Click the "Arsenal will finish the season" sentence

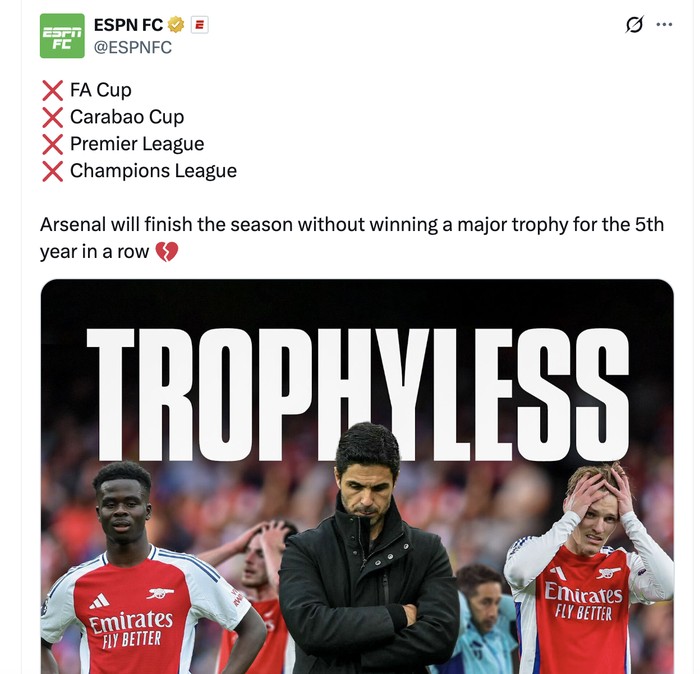coord(350,225)
